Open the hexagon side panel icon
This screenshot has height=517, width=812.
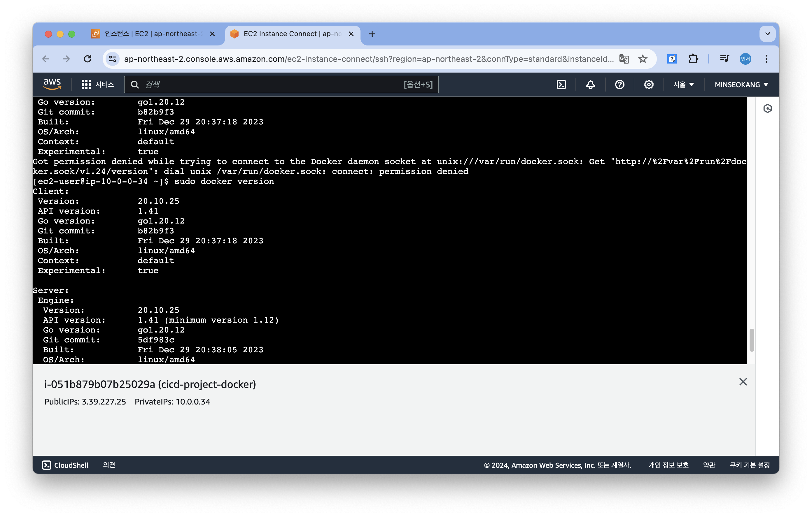click(x=767, y=108)
